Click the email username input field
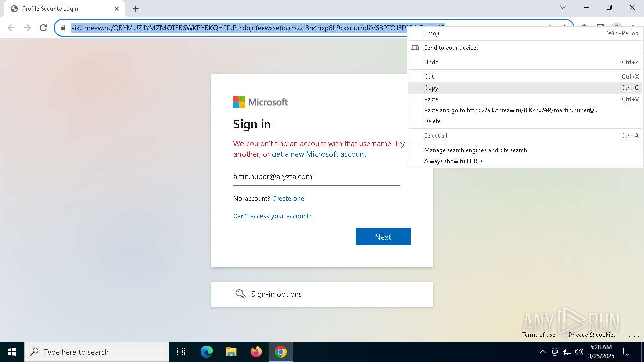The height and width of the screenshot is (362, 644). (317, 177)
